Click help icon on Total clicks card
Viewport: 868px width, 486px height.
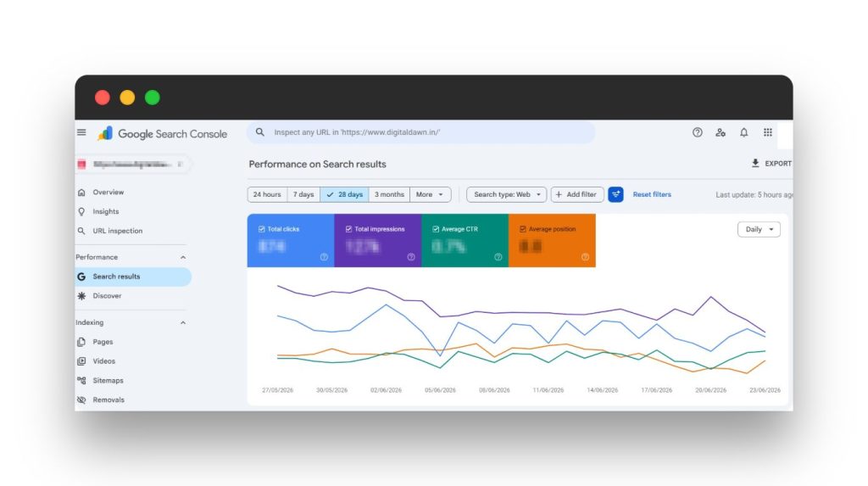pos(324,257)
